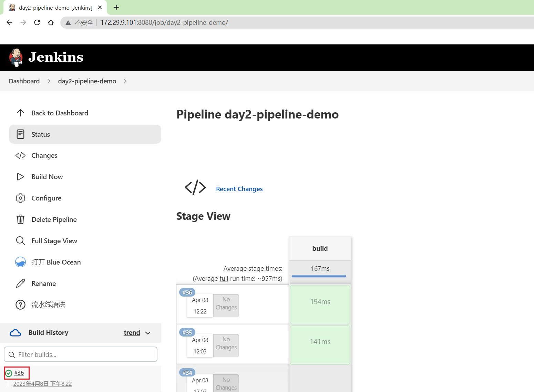This screenshot has height=392, width=534.
Task: Click the Pipeline day2-pipeline-demo heading
Action: tap(257, 114)
